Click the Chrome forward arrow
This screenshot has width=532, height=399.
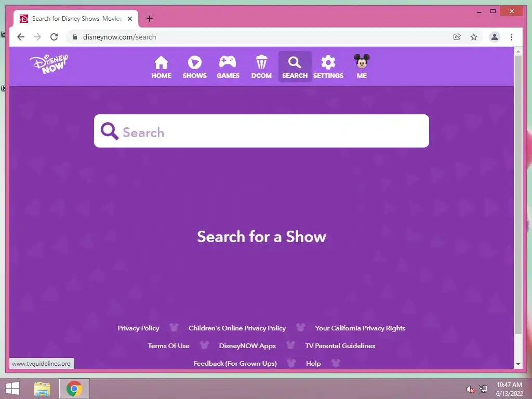[37, 37]
